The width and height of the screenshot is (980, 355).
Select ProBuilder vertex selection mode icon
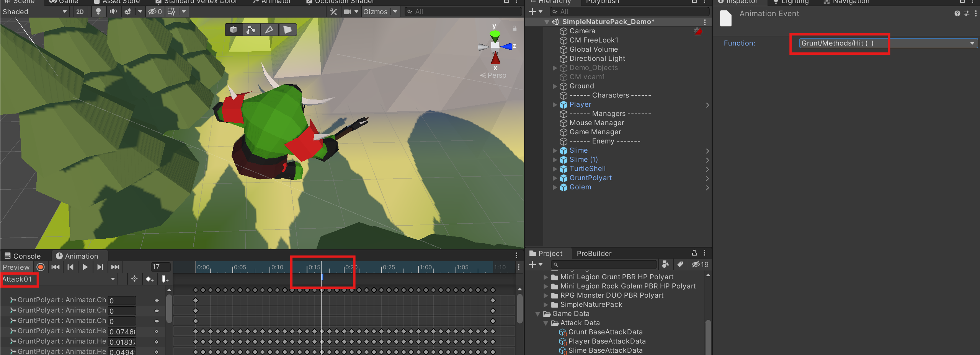tap(251, 29)
